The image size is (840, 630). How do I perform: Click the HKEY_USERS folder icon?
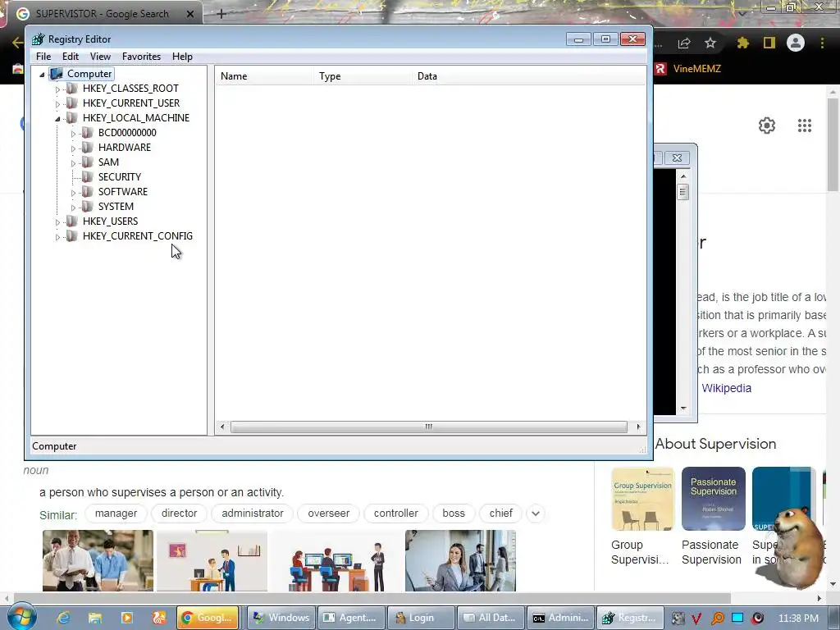72,221
